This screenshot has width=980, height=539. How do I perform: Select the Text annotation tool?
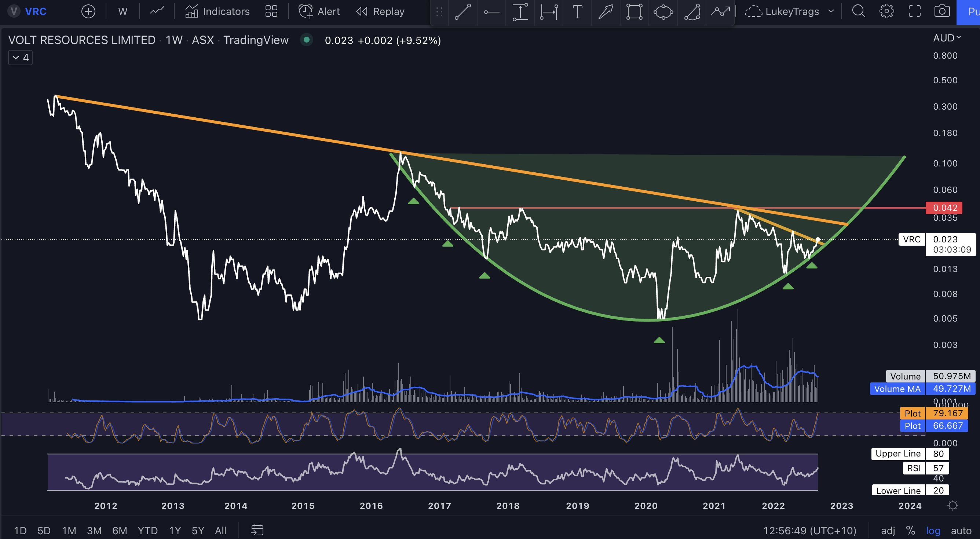pyautogui.click(x=577, y=12)
